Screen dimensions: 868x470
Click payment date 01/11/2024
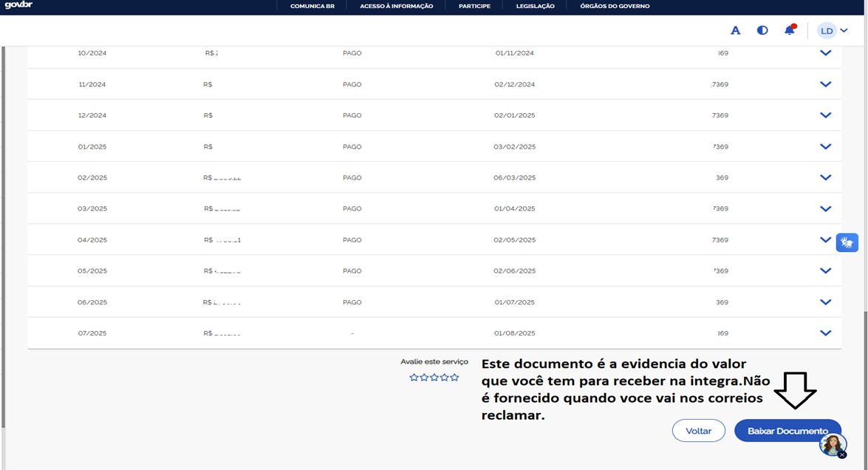[x=514, y=53]
